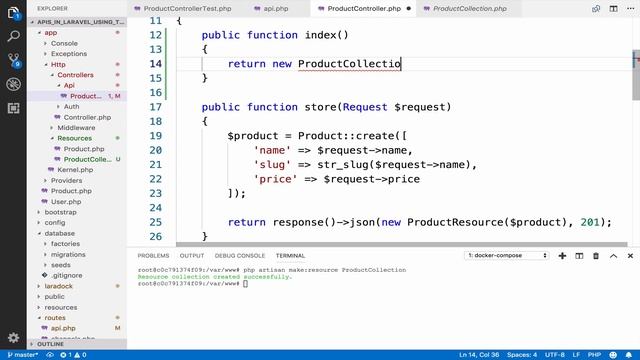Open .gitignore file in explorer

(67, 276)
